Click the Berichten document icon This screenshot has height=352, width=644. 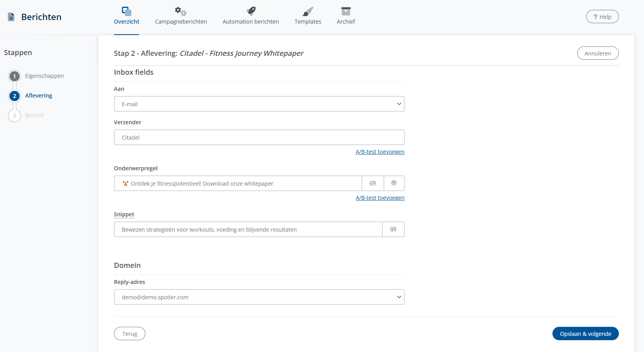(11, 17)
